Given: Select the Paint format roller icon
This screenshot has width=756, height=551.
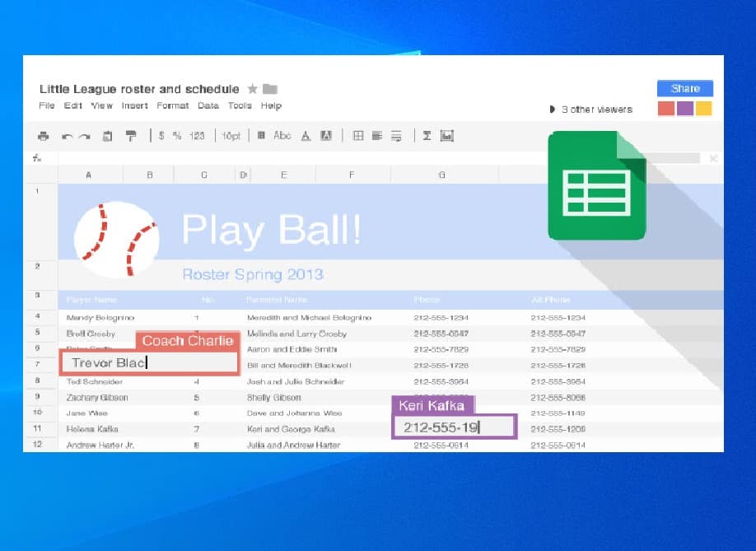Looking at the screenshot, I should pos(131,136).
